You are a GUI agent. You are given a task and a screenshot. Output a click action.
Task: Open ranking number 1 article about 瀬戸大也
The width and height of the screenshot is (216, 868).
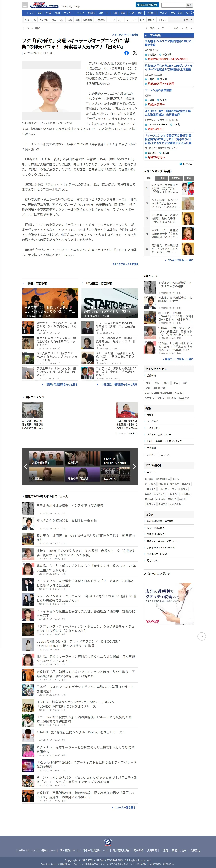(169, 188)
